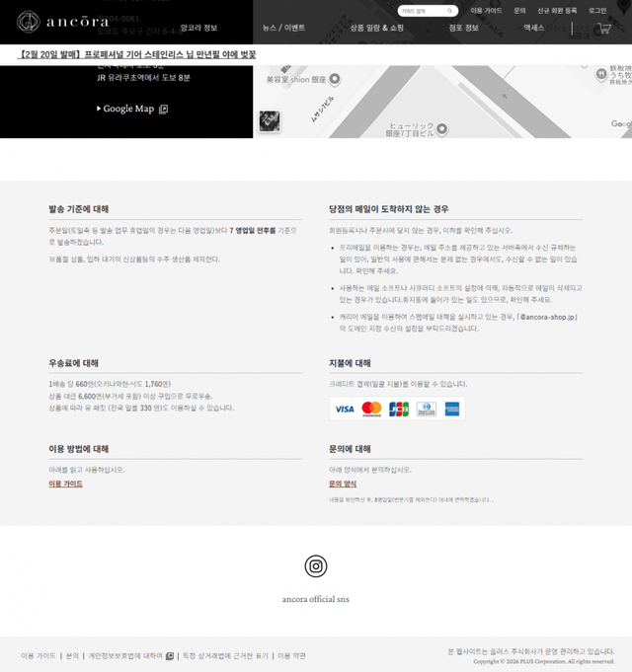
Task: Click the search magnifier icon
Action: point(450,11)
